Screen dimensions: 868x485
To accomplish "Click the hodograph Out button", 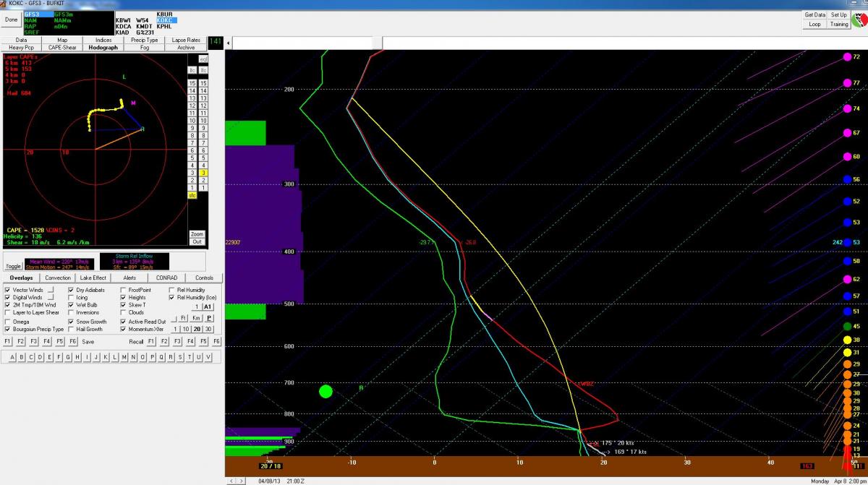I will point(197,241).
